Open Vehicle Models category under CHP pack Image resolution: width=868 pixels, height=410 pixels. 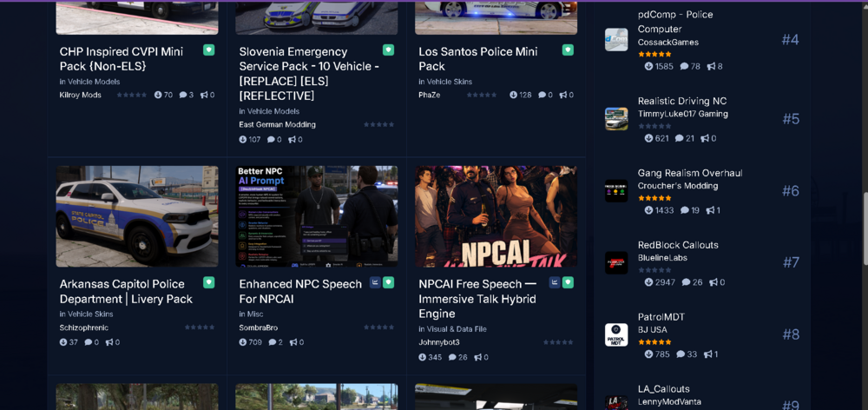(x=94, y=82)
